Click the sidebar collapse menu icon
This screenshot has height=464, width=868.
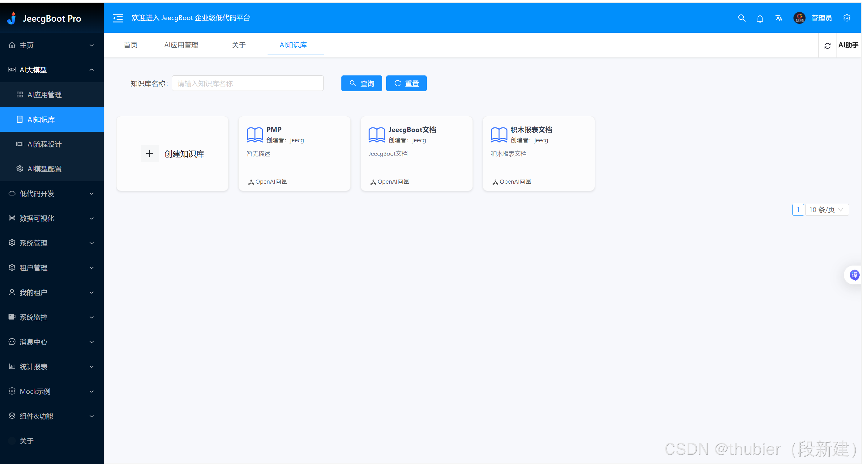[x=118, y=18]
